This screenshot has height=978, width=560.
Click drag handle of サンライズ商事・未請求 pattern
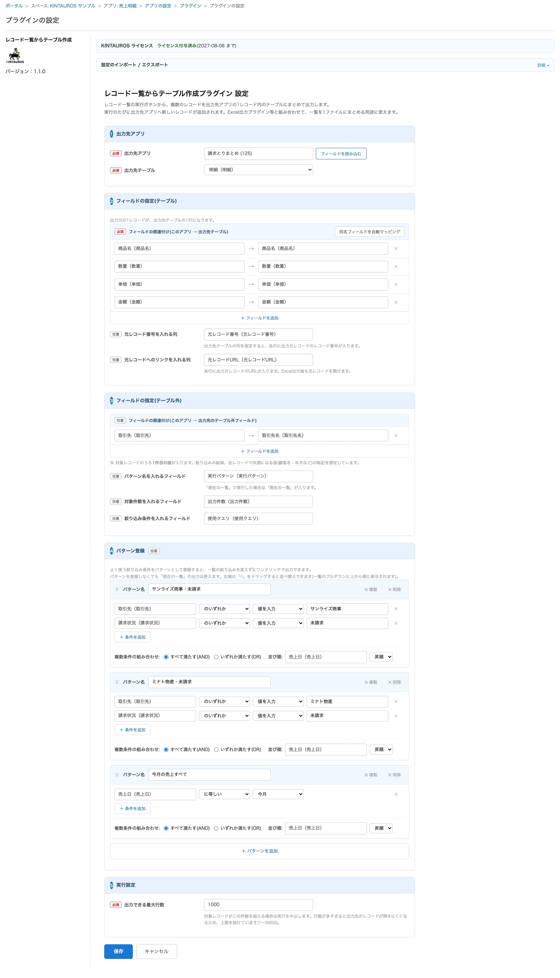click(x=117, y=589)
